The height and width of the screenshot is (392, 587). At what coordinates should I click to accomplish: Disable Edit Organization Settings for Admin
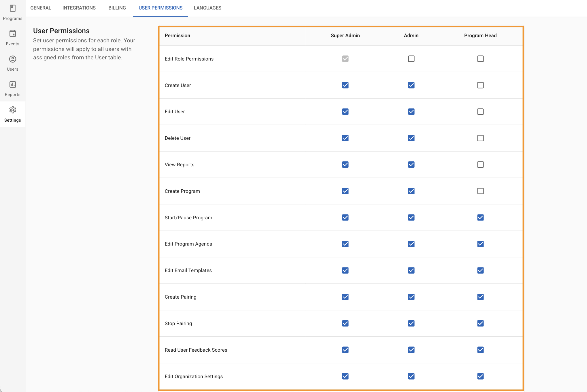click(411, 376)
